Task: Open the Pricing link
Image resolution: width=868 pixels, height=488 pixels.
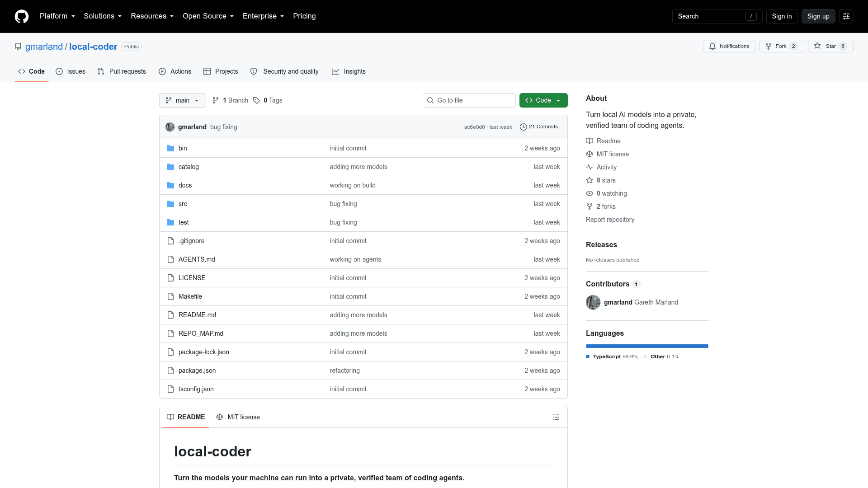Action: (304, 16)
